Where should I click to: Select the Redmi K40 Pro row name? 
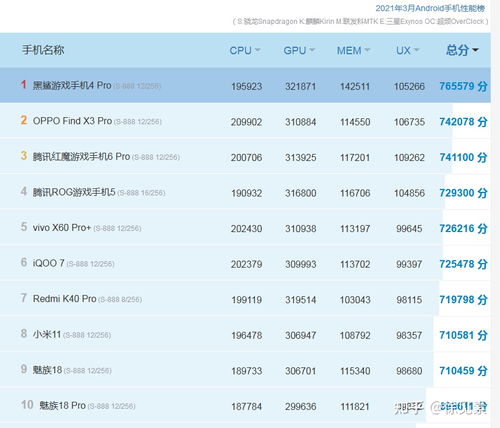coord(64,299)
